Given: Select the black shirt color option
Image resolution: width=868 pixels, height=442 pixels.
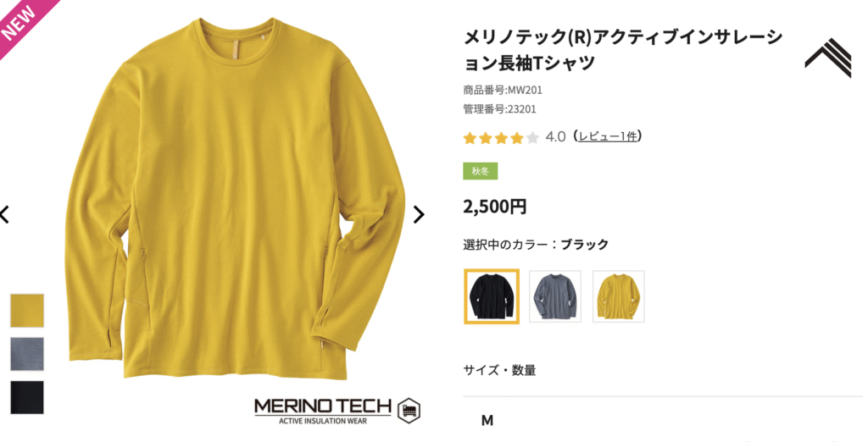Looking at the screenshot, I should (492, 296).
